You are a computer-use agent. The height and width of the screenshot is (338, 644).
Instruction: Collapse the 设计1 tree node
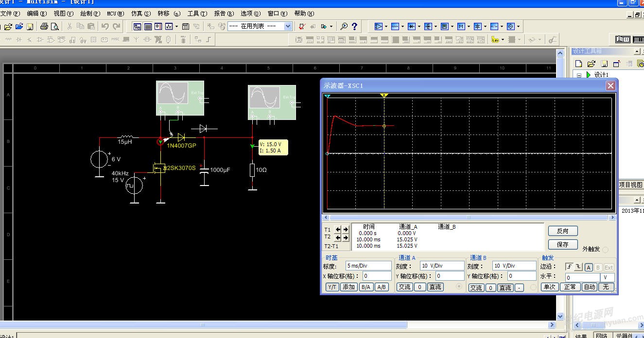pyautogui.click(x=579, y=75)
